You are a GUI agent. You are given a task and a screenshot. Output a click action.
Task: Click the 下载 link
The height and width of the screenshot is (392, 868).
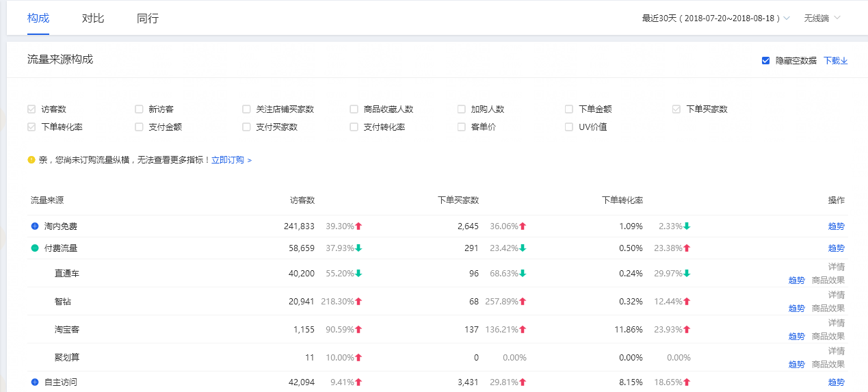pos(835,60)
